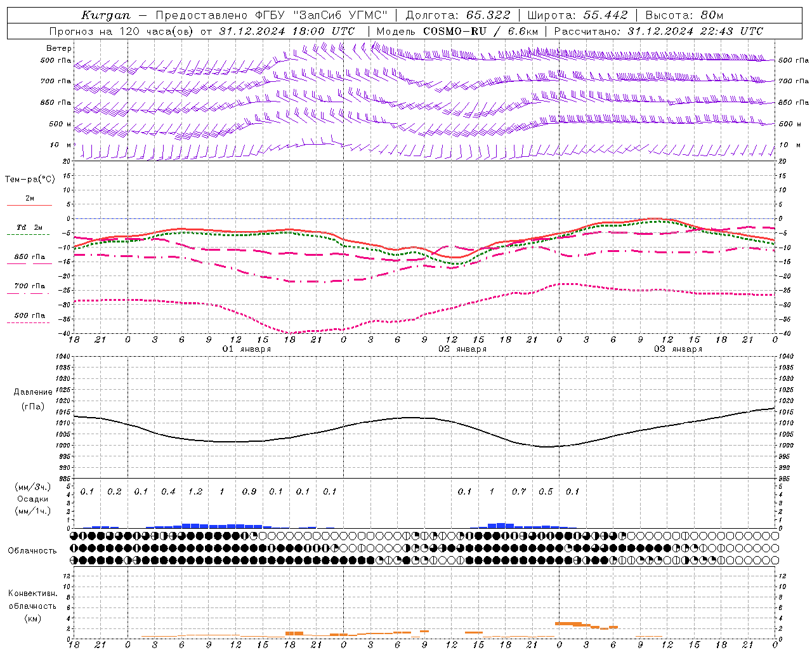Screen dimensions: 812x650
Task: Click the "Широта: 55.442" latitude field
Action: point(577,15)
